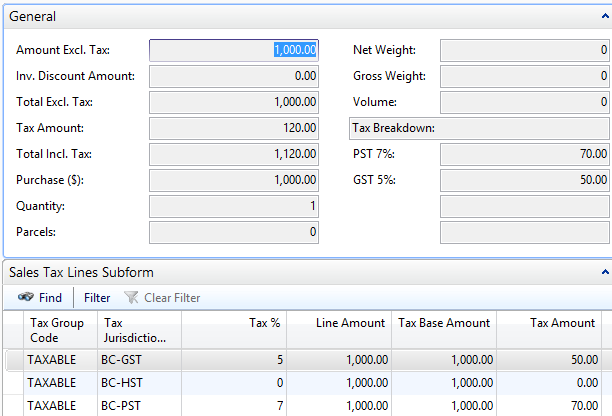Image resolution: width=612 pixels, height=416 pixels.
Task: Sort by Tax Jurisdiction column header
Action: (x=139, y=330)
